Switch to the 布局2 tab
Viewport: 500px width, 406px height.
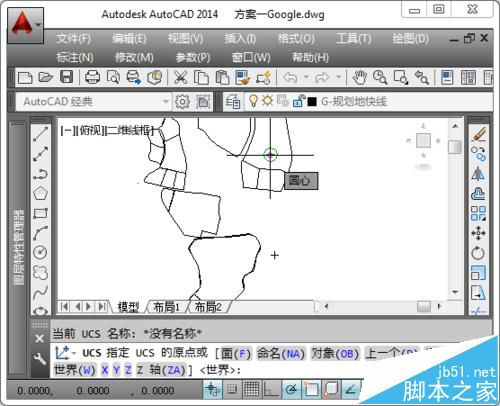(208, 307)
